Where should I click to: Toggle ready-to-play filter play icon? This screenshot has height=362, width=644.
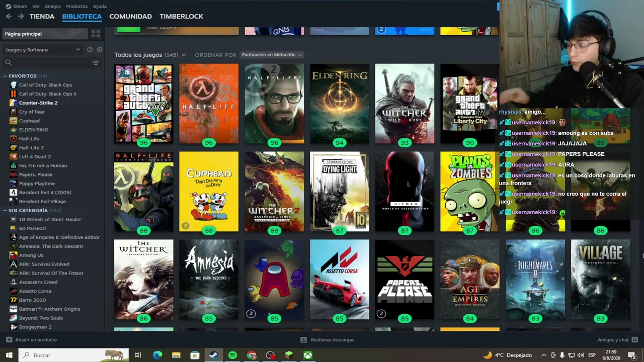(x=99, y=50)
